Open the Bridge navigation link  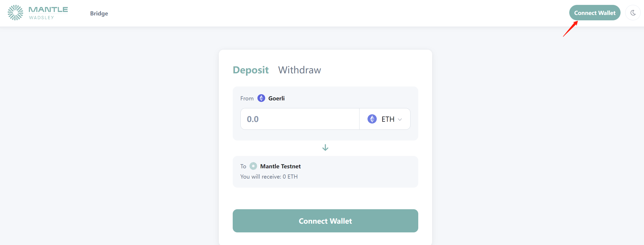[99, 13]
